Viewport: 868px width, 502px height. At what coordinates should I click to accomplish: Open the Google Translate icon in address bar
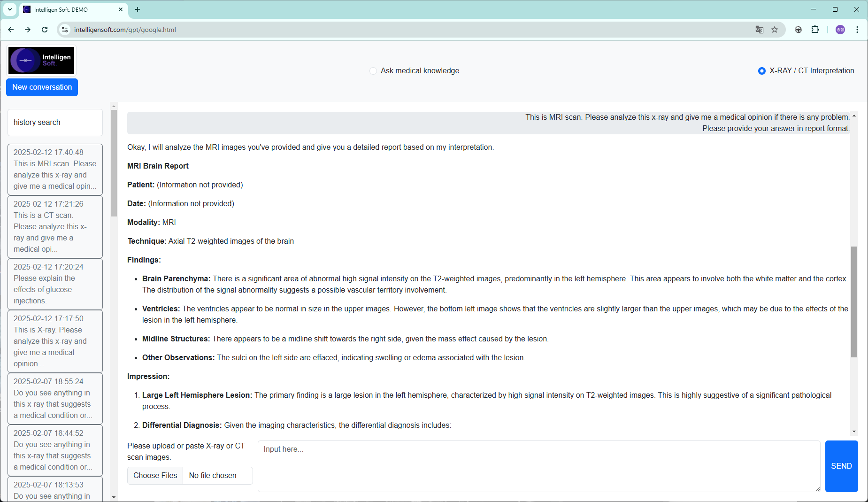(x=760, y=30)
